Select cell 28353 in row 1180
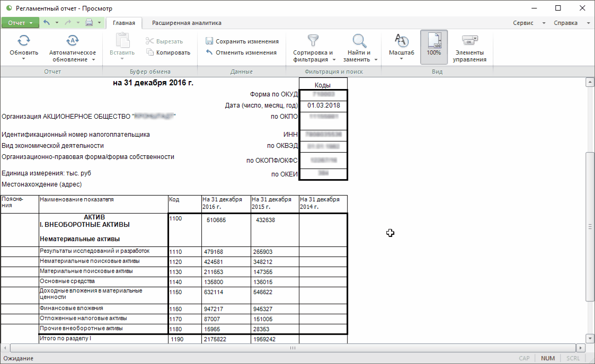 [x=275, y=329]
